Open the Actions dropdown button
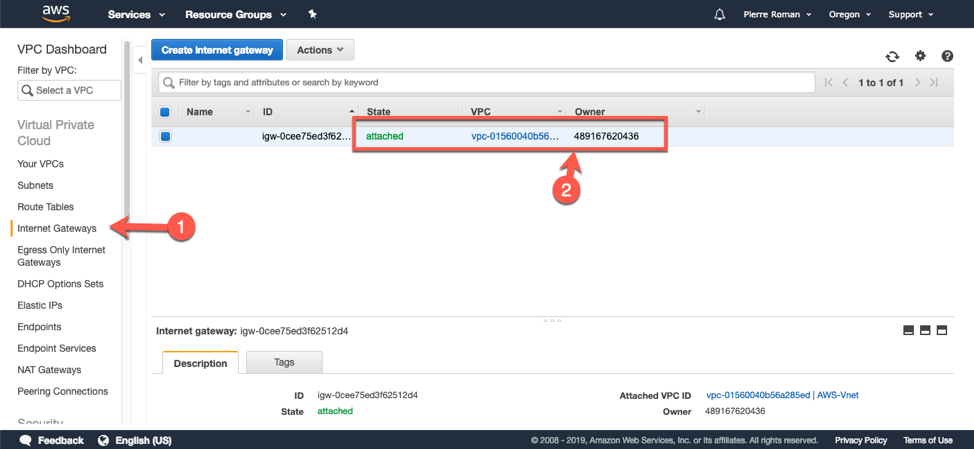This screenshot has height=449, width=974. pos(320,50)
